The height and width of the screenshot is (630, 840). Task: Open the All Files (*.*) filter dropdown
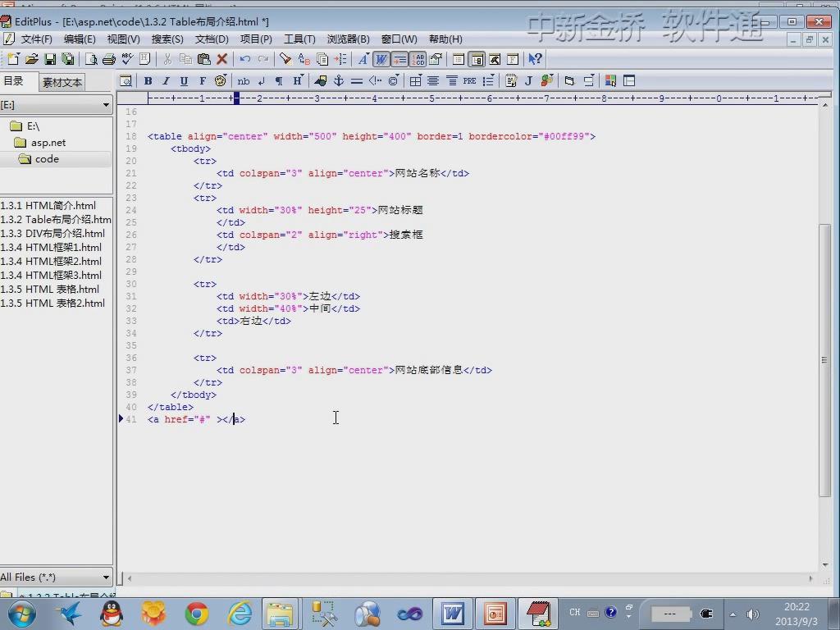pyautogui.click(x=106, y=577)
